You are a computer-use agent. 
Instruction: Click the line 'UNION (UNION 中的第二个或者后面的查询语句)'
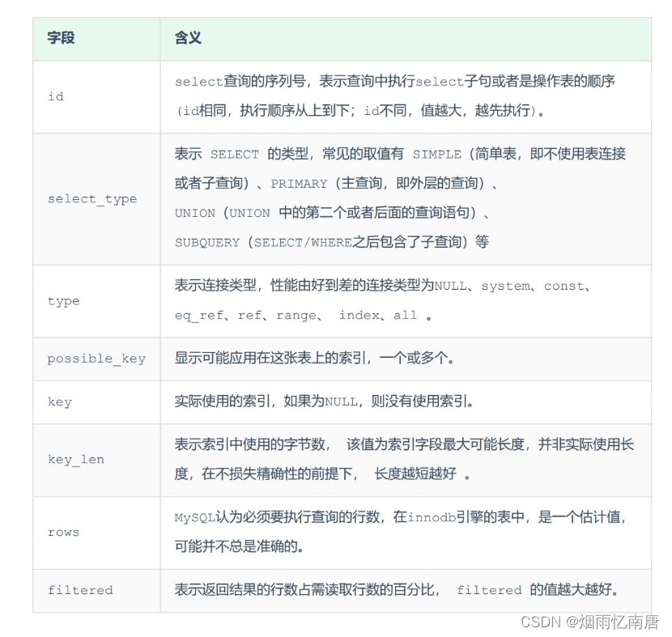332,213
